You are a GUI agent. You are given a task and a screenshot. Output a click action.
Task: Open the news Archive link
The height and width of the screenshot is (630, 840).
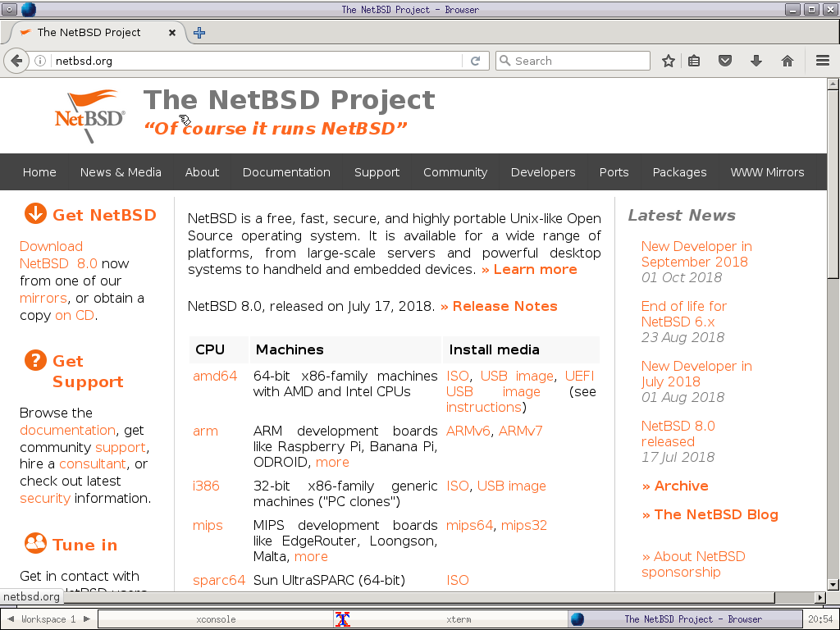[675, 486]
